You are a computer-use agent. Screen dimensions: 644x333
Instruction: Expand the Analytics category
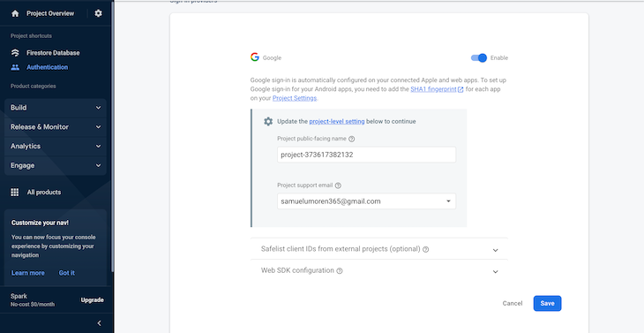(56, 147)
